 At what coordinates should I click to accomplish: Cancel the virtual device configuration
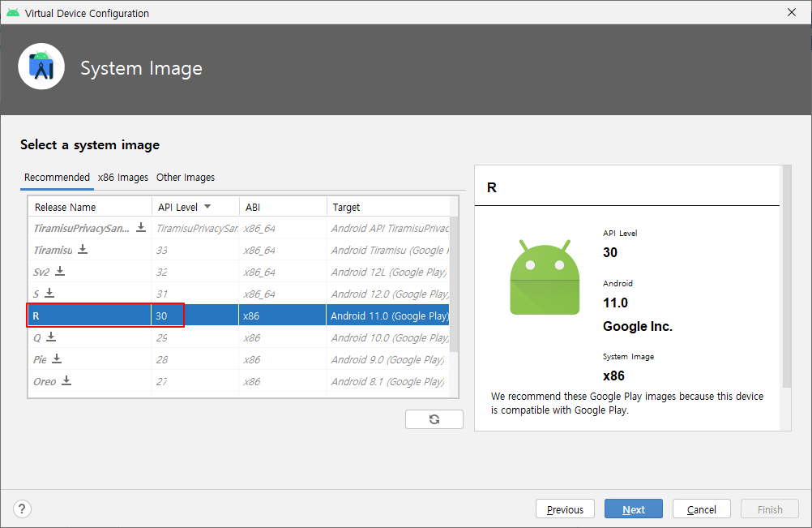(702, 509)
